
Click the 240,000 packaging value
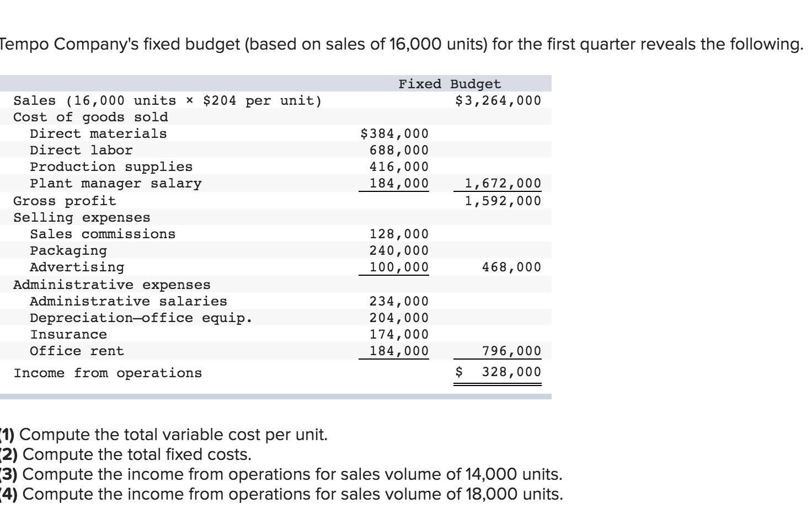(x=399, y=250)
